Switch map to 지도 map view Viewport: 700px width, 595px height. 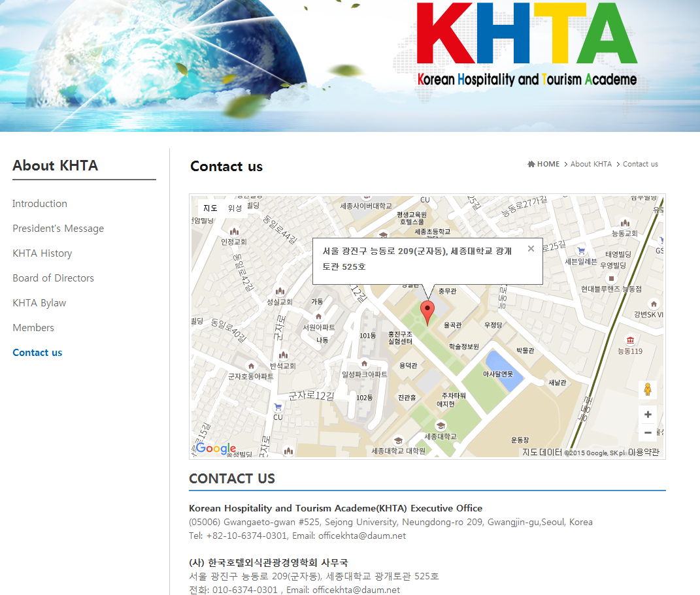click(x=210, y=208)
